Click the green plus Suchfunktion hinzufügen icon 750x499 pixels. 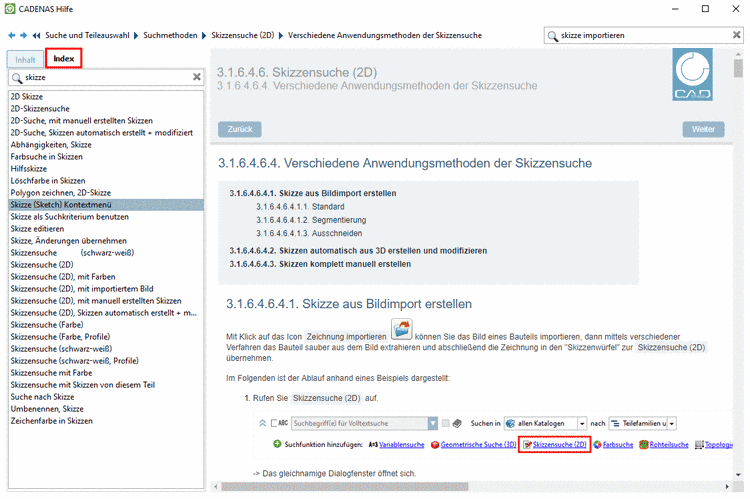(277, 444)
